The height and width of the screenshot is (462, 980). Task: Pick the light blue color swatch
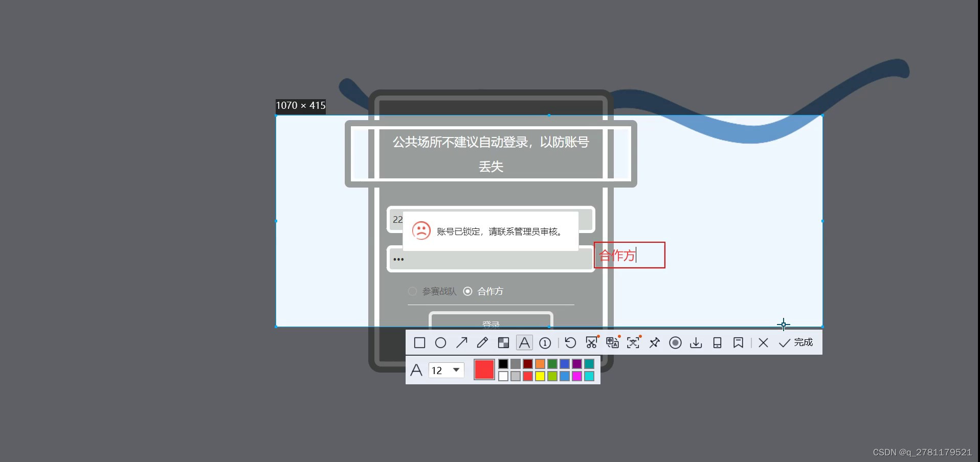565,376
